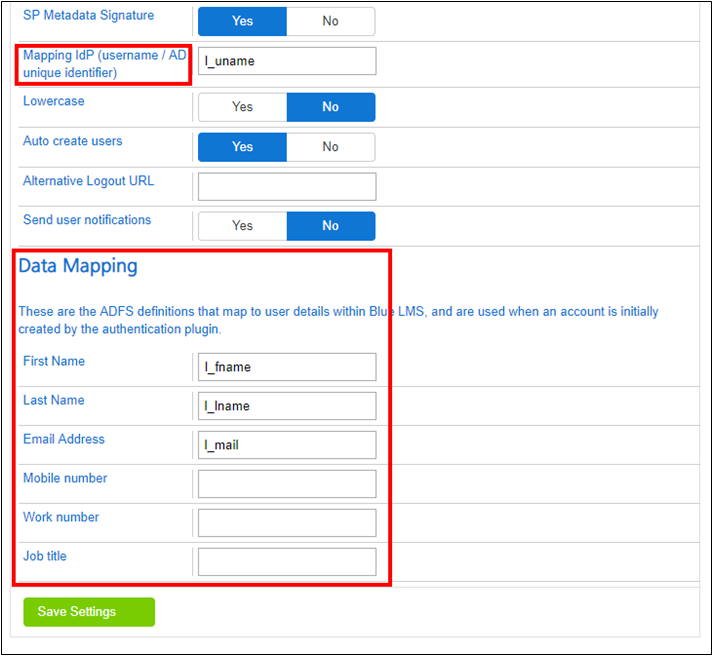Click the ADFS definitions description paragraph
The image size is (712, 656).
(338, 320)
